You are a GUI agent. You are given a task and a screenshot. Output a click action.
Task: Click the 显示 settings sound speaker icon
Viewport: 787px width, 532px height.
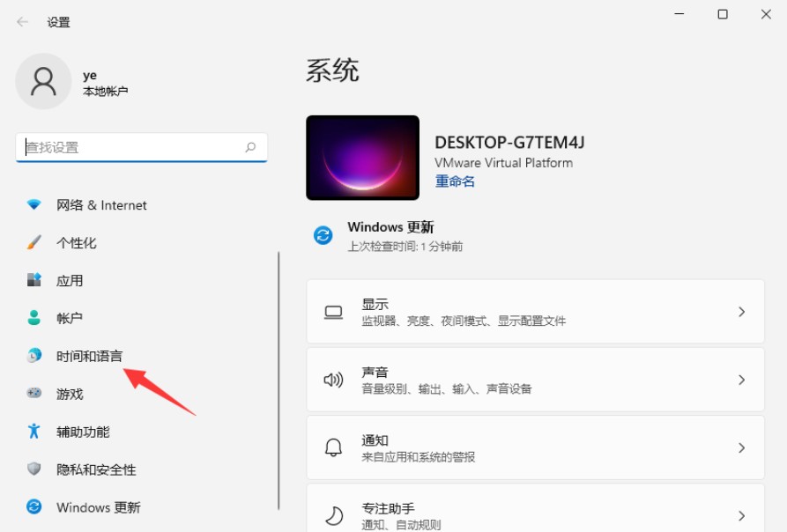(332, 380)
